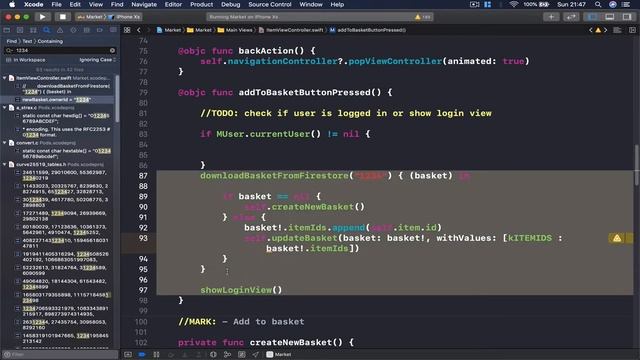
Task: Select the newBasket.ownerId = "1234" result
Action: (57, 100)
